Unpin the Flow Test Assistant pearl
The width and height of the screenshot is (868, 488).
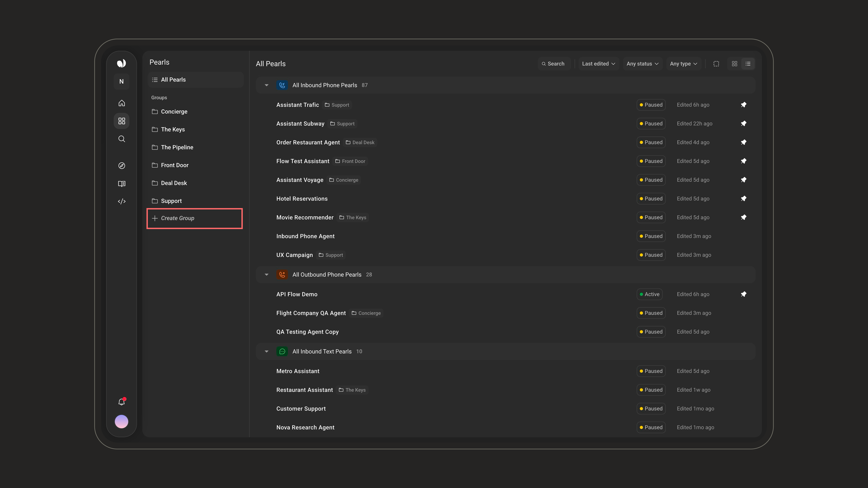(x=744, y=161)
